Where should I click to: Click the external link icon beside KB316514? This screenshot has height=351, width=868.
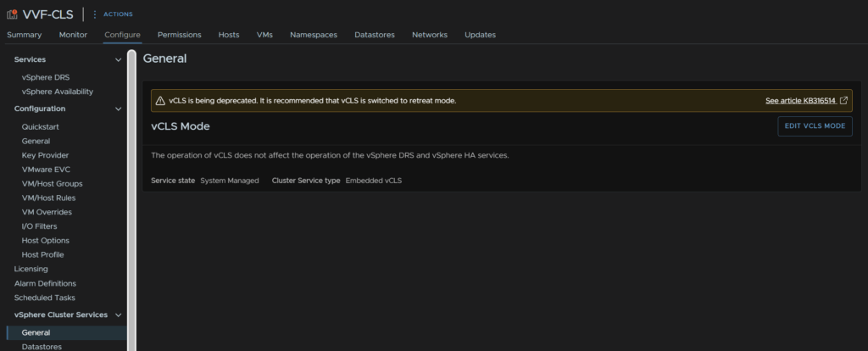pyautogui.click(x=843, y=101)
